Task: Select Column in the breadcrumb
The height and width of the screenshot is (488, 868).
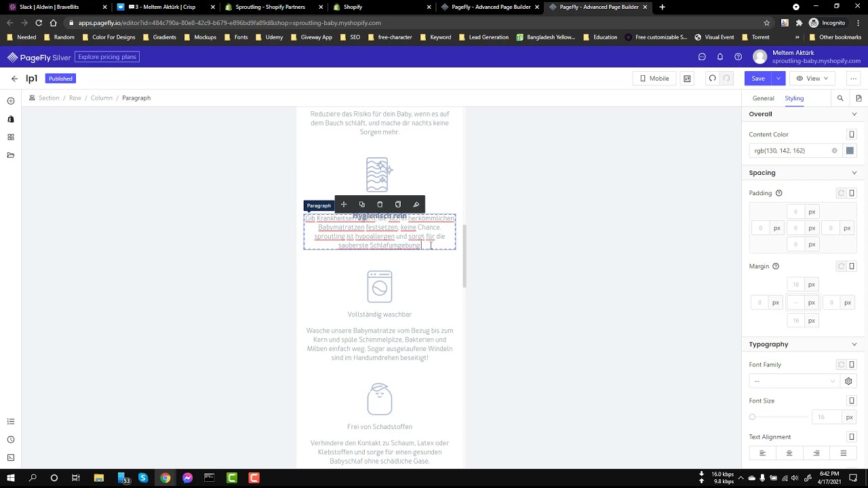Action: [x=102, y=98]
